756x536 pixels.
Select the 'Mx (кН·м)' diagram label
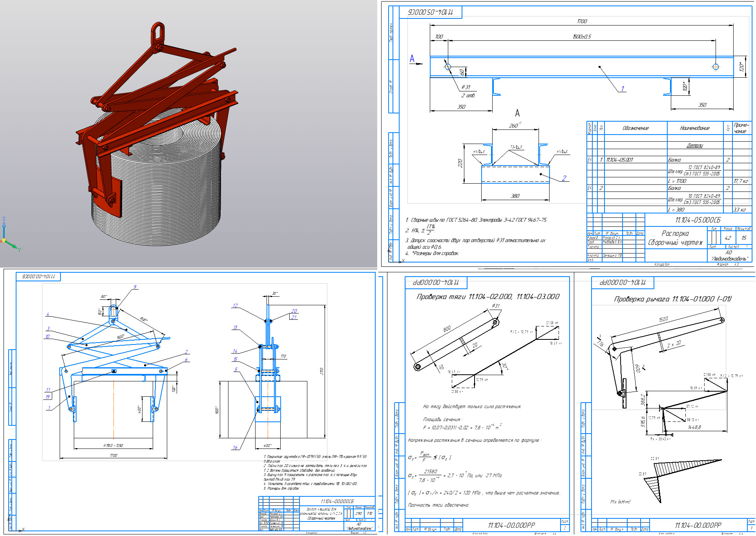click(x=620, y=501)
